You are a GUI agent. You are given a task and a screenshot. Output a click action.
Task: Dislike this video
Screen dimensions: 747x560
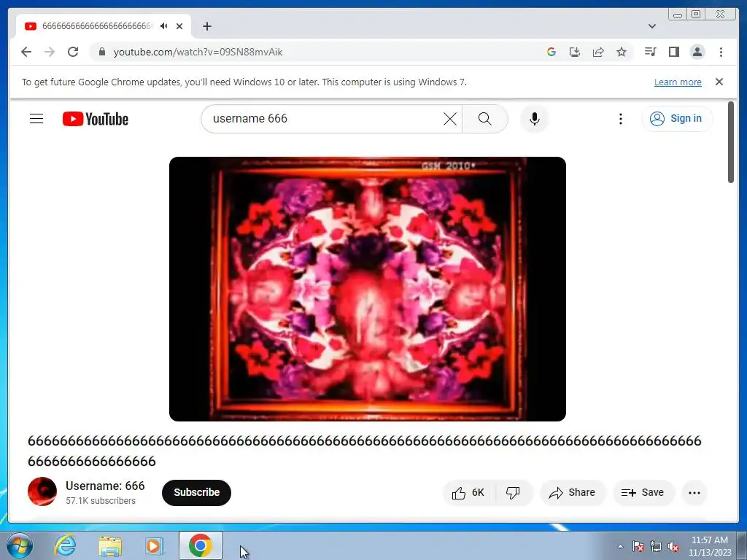coord(514,493)
